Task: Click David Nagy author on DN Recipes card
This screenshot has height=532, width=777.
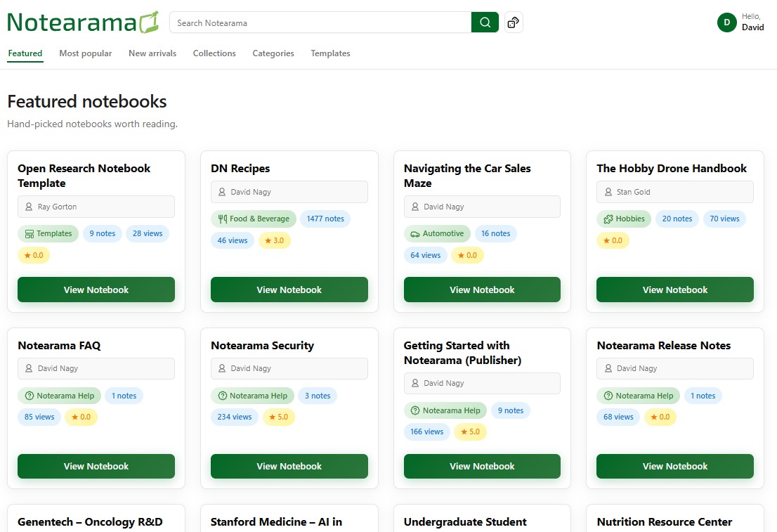Action: tap(289, 192)
